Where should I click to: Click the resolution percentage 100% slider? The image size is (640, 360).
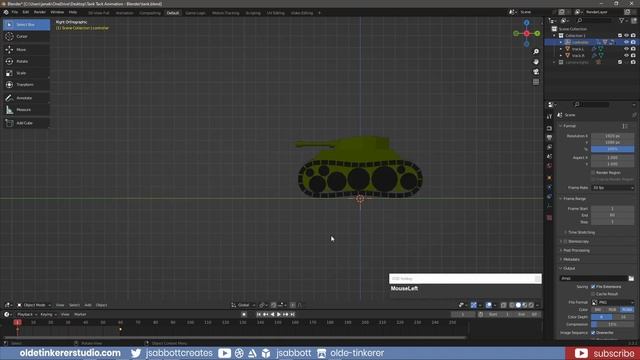[613, 149]
